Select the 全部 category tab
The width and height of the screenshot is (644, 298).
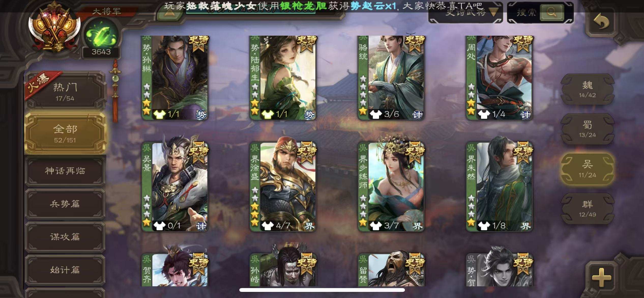tap(65, 133)
